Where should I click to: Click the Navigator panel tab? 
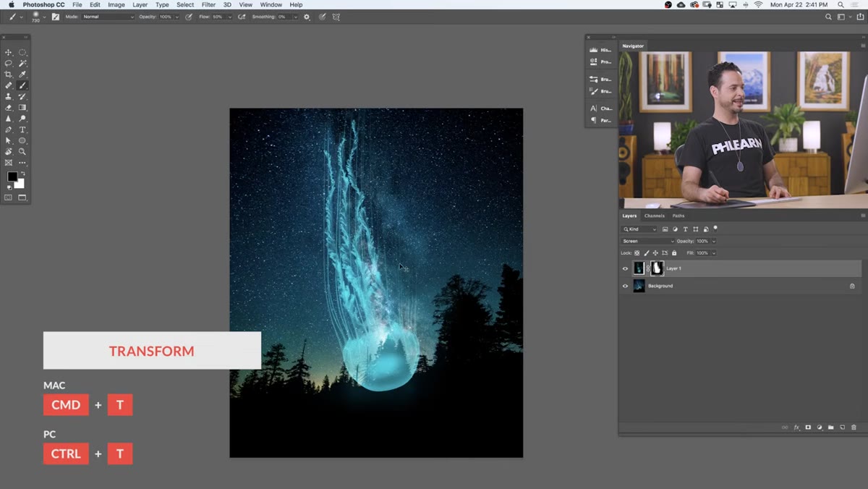pos(633,46)
